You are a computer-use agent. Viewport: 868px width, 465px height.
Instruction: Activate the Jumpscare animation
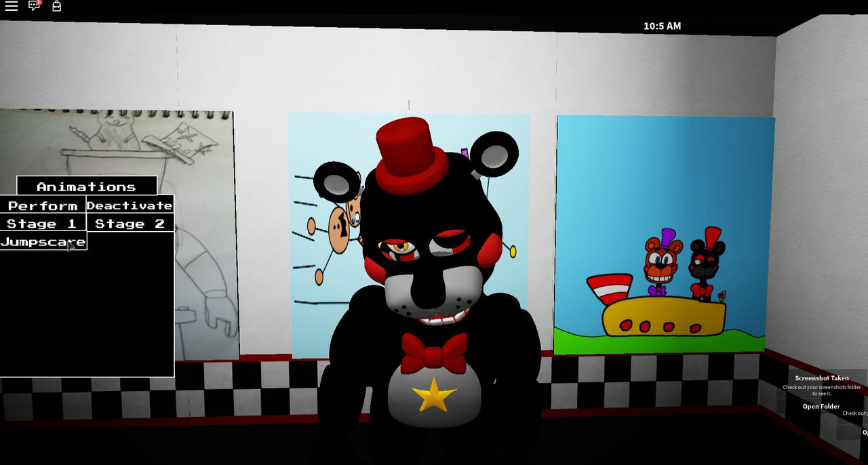[43, 241]
